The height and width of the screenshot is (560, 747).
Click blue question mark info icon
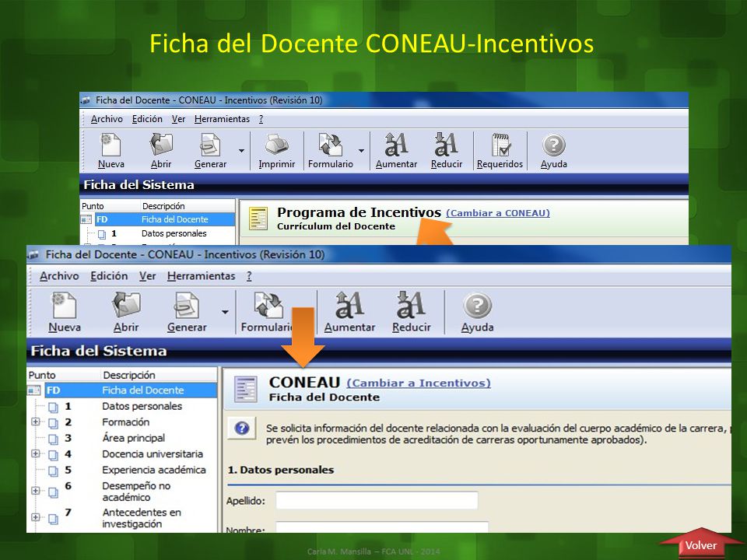242,428
